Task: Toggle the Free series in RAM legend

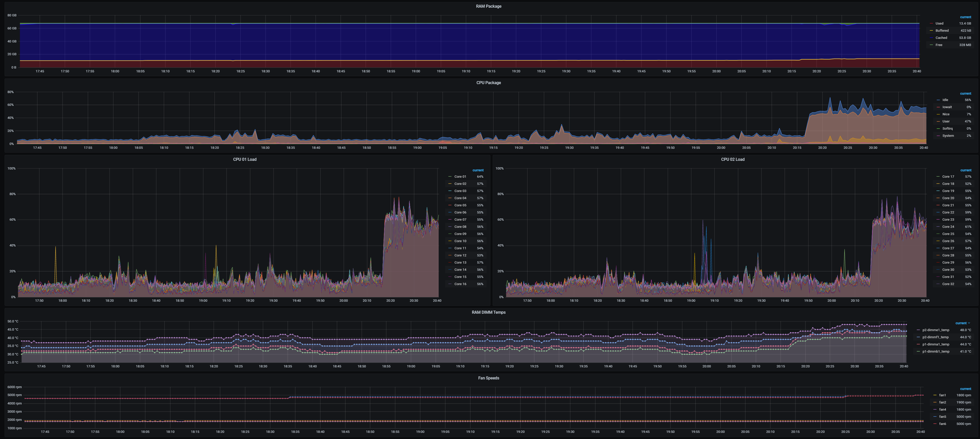Action: click(x=939, y=45)
